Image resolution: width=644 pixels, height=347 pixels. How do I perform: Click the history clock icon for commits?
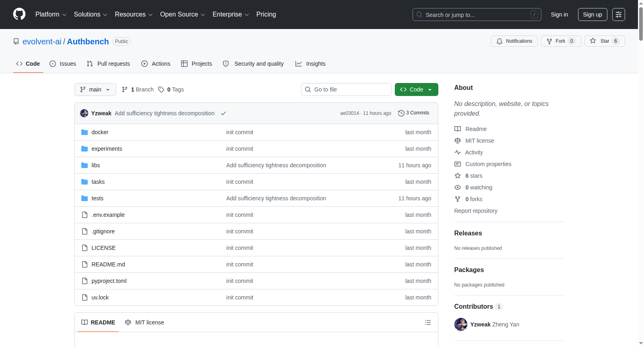pyautogui.click(x=401, y=113)
